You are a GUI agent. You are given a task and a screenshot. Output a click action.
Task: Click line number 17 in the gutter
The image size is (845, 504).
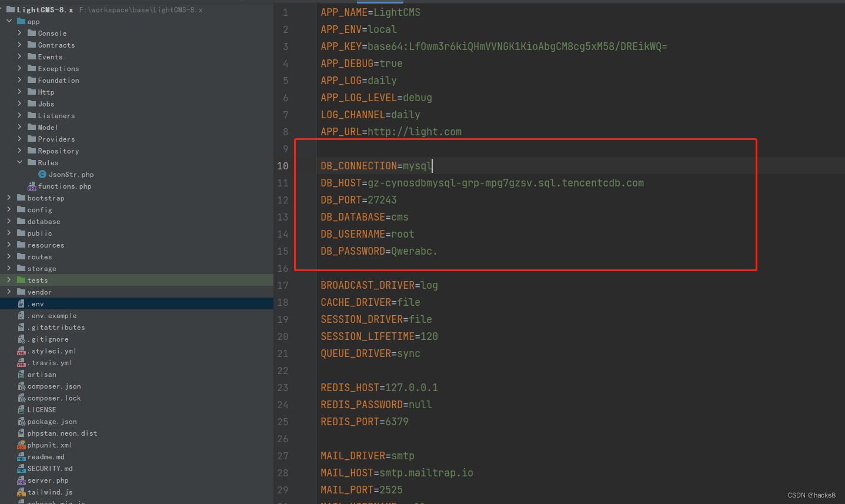point(283,285)
